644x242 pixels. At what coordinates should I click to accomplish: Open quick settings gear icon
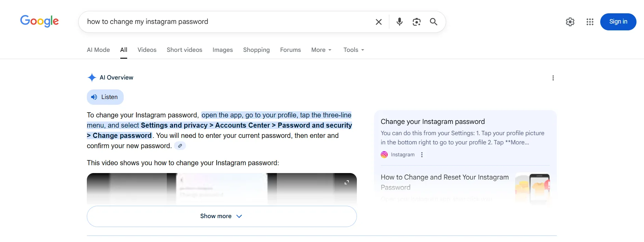pyautogui.click(x=570, y=22)
